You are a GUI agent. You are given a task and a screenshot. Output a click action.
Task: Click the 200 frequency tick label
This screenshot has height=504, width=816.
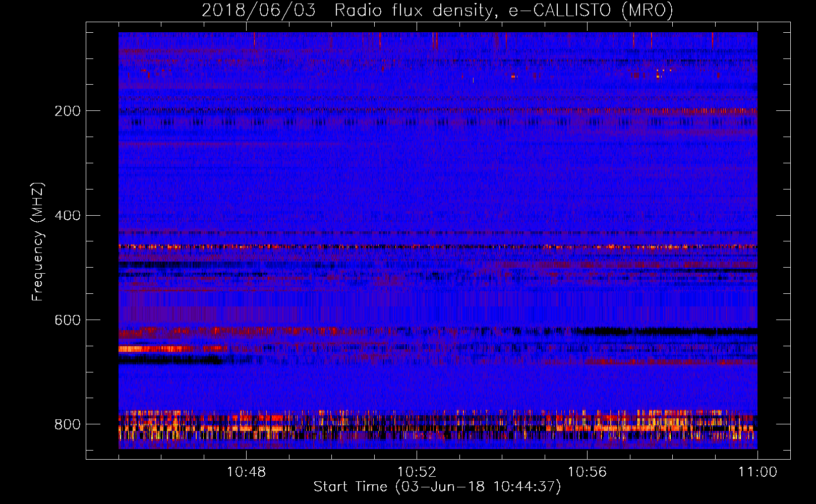coord(68,111)
